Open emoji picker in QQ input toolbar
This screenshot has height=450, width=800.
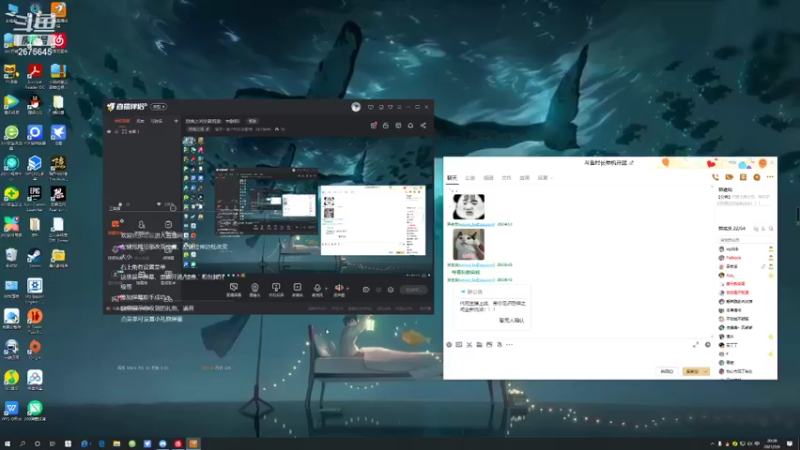coord(449,345)
